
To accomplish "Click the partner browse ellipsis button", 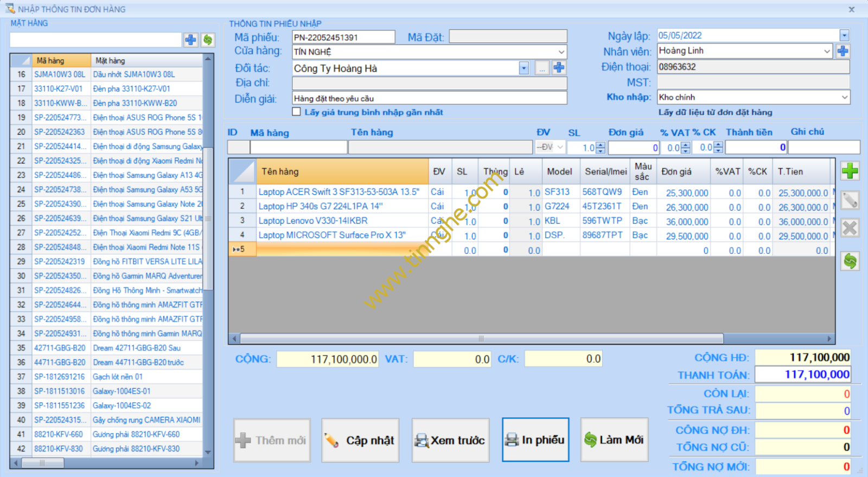I will 542,68.
